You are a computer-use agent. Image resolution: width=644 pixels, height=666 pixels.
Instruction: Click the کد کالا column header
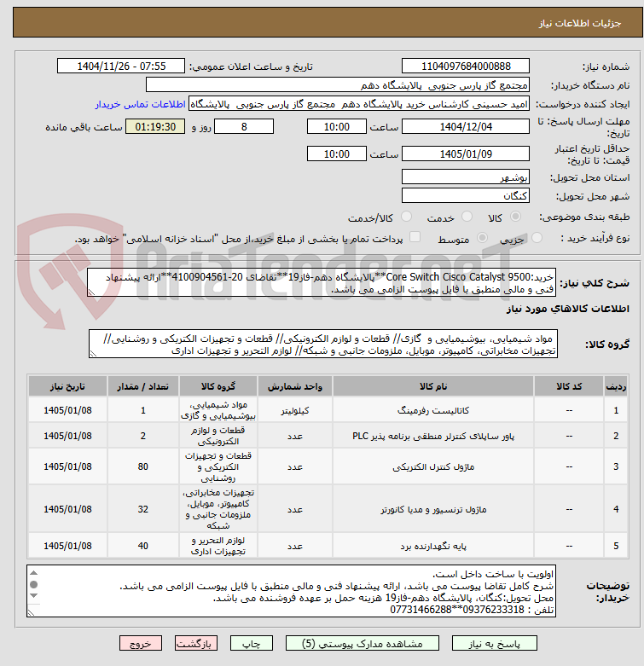click(x=569, y=386)
